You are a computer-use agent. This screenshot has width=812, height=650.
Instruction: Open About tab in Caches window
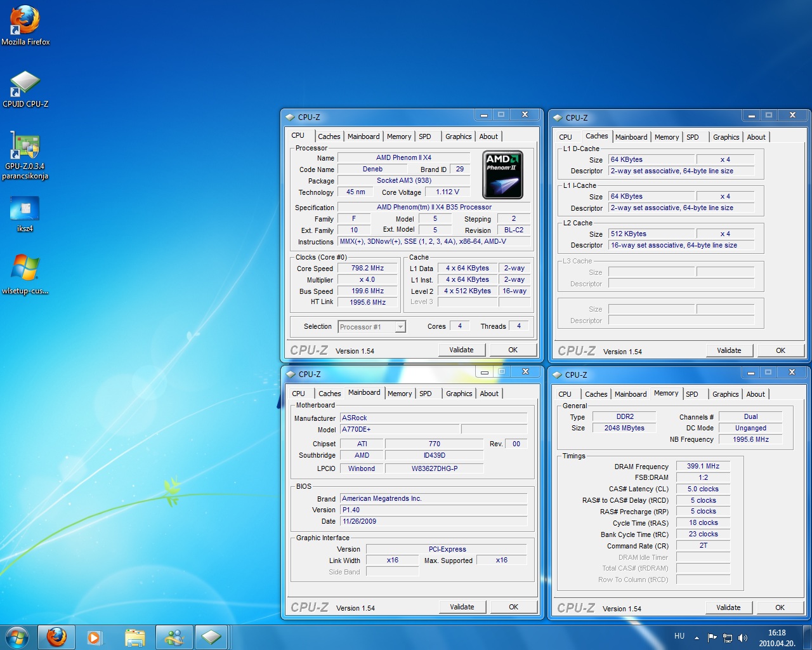[756, 137]
